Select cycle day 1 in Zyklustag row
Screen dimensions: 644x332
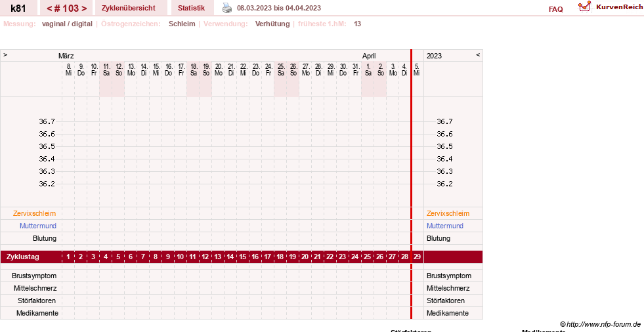(x=68, y=257)
